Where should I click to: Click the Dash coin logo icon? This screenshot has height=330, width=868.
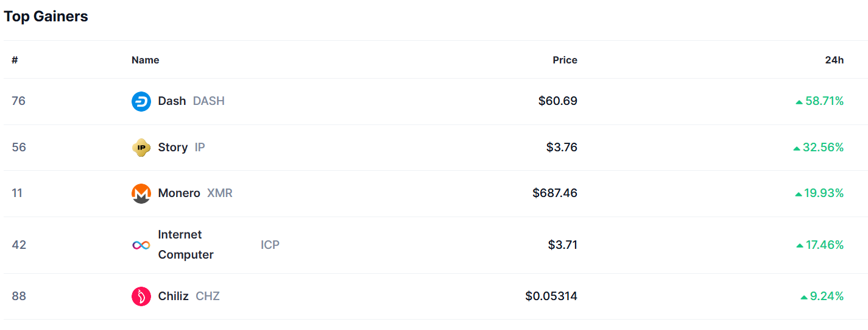[x=141, y=101]
